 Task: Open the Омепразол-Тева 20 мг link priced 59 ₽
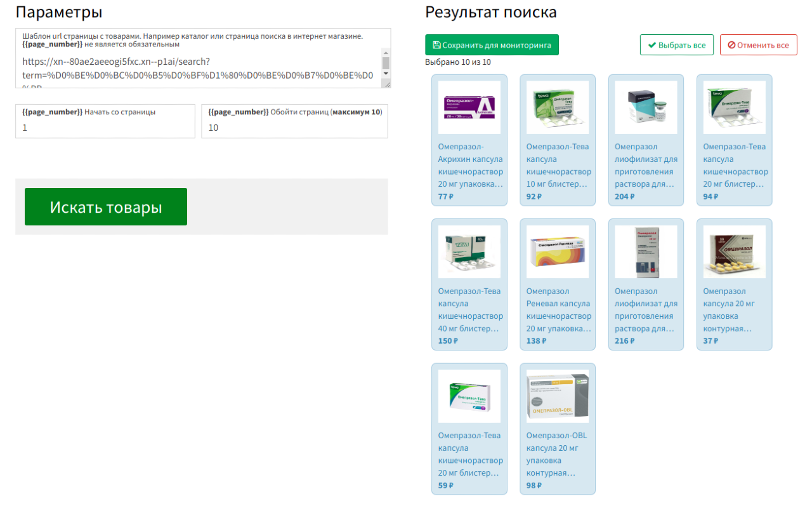(x=470, y=454)
